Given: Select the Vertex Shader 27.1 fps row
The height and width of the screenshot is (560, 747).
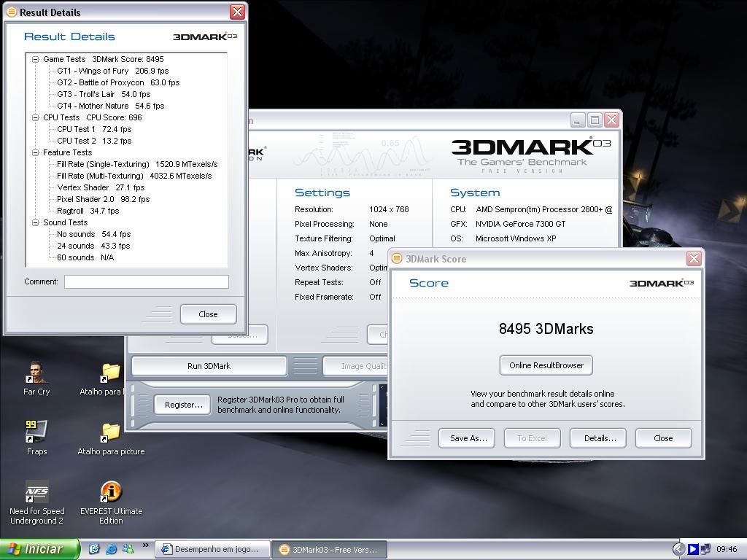Looking at the screenshot, I should 101,187.
